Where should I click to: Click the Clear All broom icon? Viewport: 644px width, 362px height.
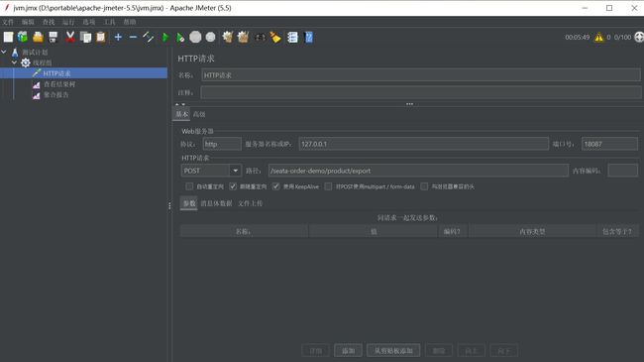pos(243,37)
